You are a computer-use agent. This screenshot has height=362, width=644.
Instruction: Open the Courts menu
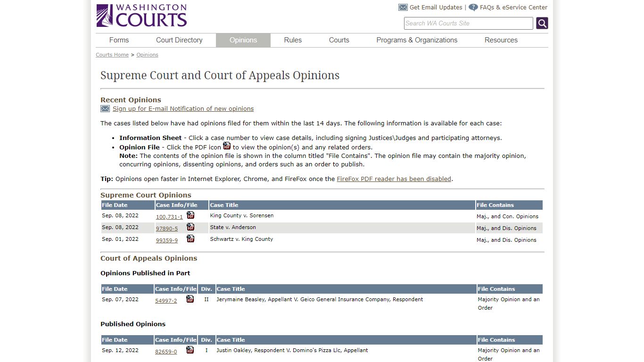[x=339, y=40]
